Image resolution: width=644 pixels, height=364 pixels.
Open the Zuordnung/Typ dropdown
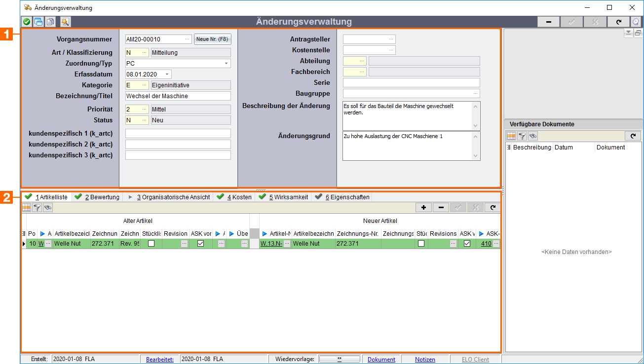click(227, 63)
